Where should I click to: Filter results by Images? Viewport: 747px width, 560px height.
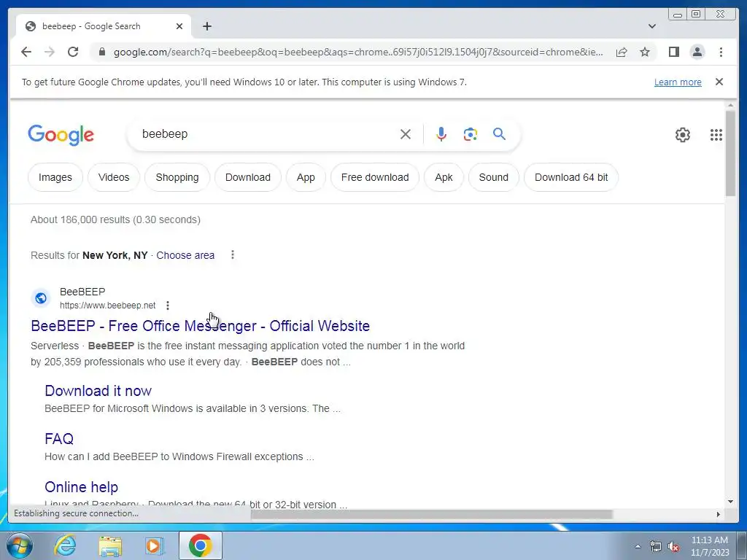(55, 177)
